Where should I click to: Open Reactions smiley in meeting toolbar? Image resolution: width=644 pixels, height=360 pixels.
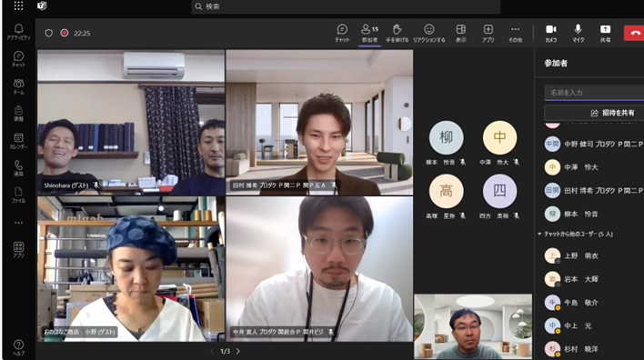click(428, 34)
